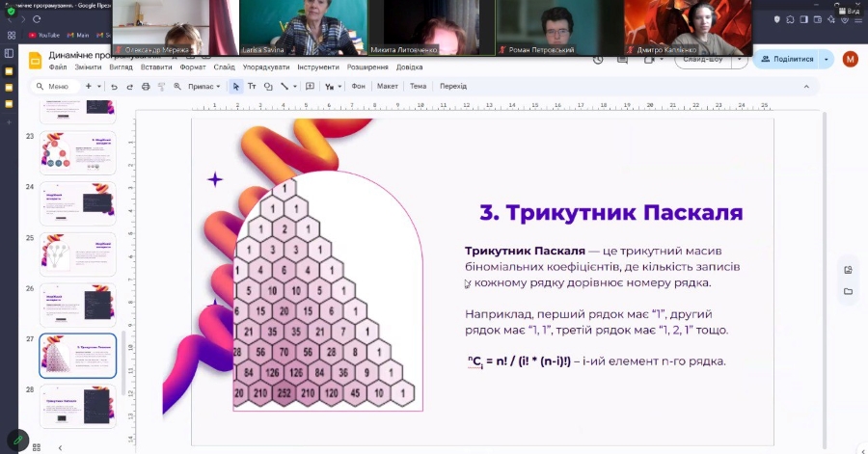Screen dimensions: 868x454
Task: Switch to grid view of slides
Action: coord(38,446)
